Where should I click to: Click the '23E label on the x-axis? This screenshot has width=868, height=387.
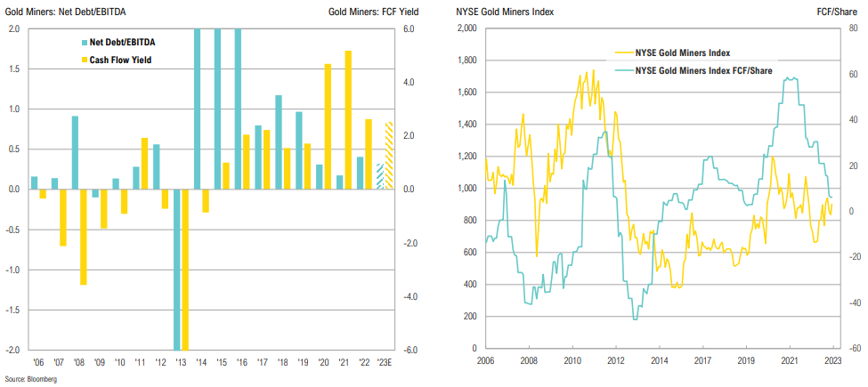(385, 361)
